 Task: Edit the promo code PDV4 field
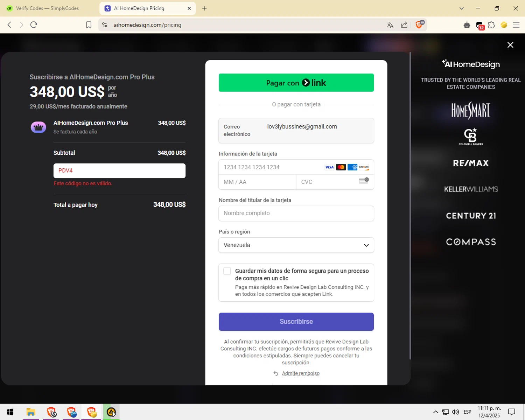(119, 171)
